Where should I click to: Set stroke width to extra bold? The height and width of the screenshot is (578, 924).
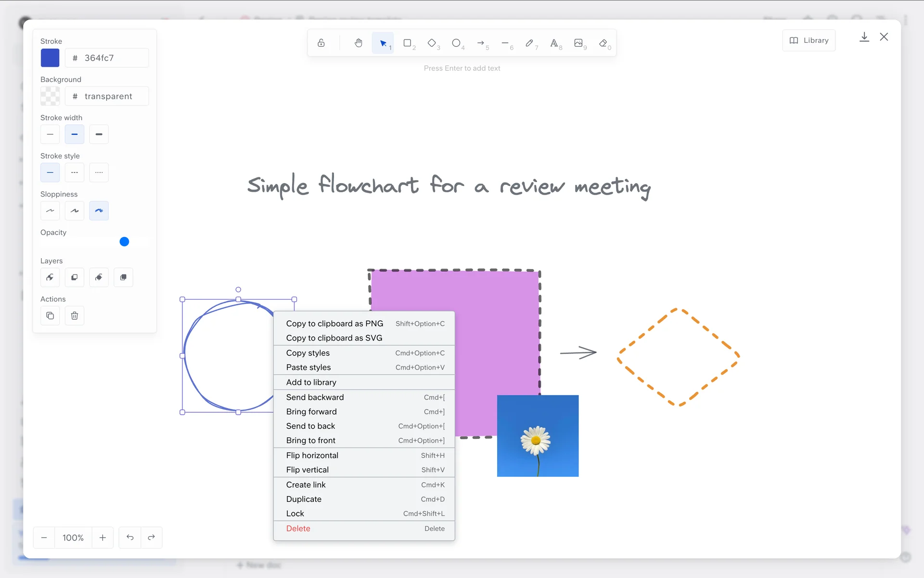(99, 134)
